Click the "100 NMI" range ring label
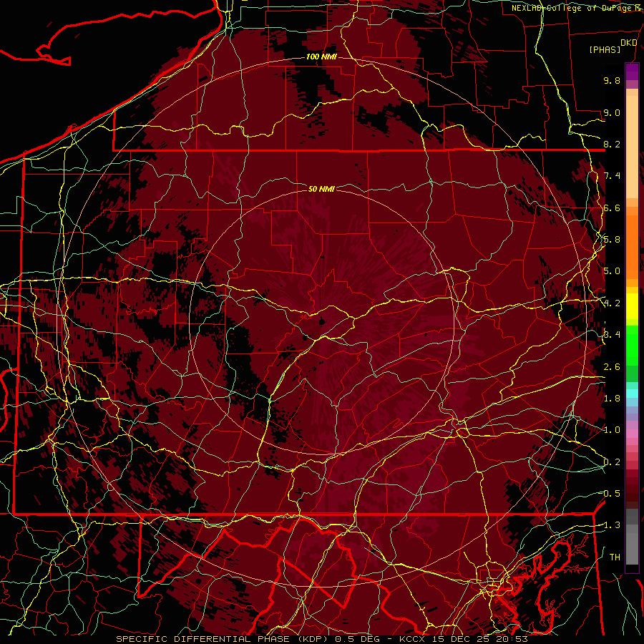The image size is (644, 644). (321, 57)
